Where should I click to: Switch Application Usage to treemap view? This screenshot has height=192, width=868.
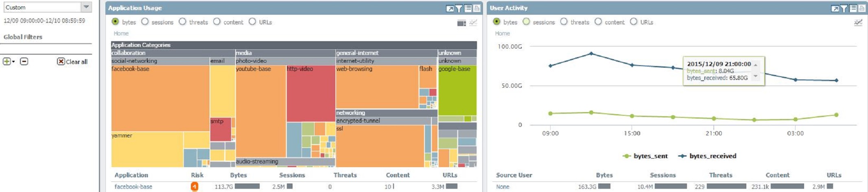coord(461,23)
